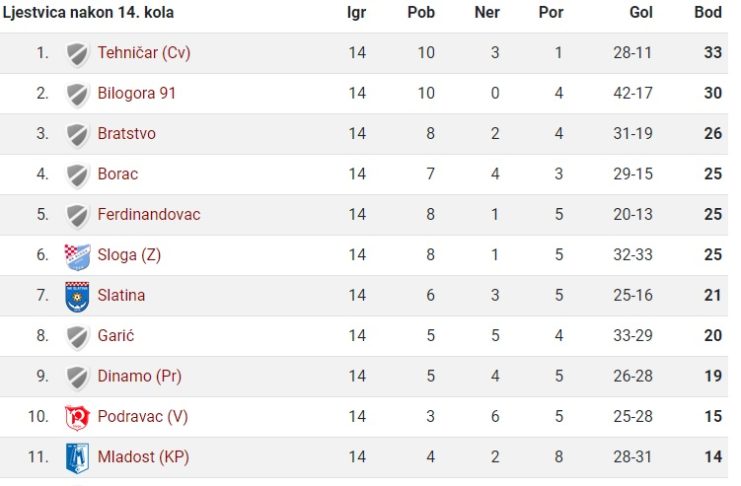Open the Borac team link

click(x=118, y=174)
